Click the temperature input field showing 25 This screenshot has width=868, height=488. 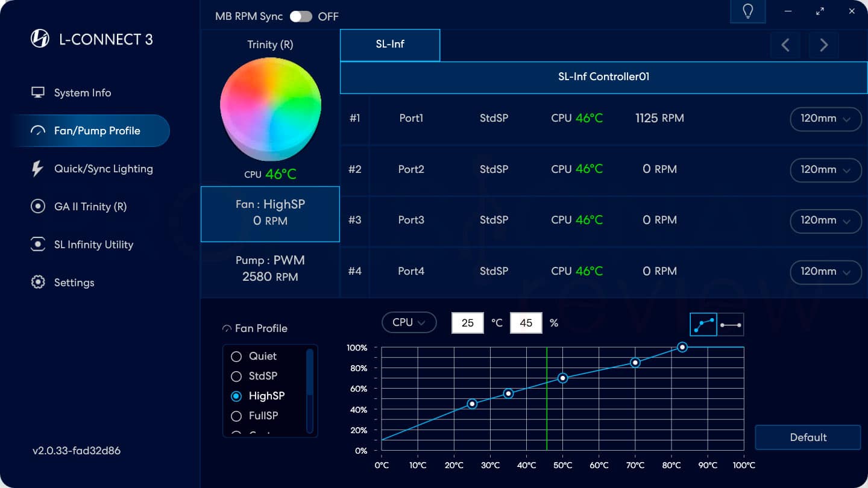(x=468, y=323)
